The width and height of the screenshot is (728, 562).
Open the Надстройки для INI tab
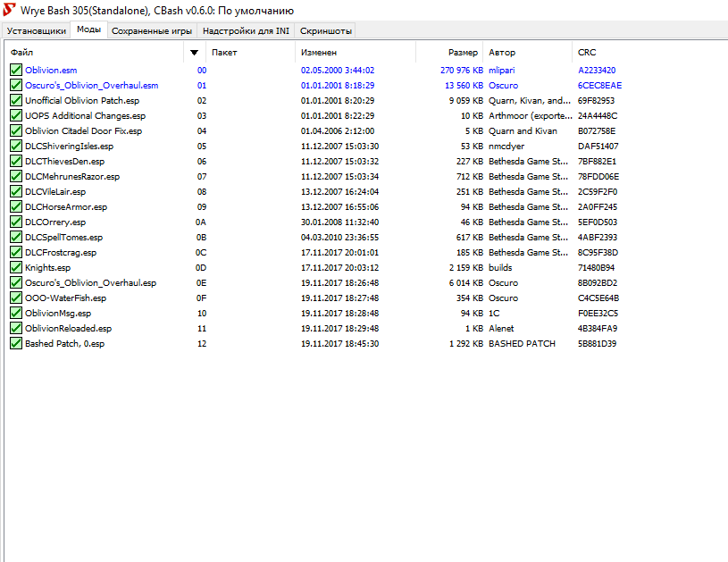(246, 30)
